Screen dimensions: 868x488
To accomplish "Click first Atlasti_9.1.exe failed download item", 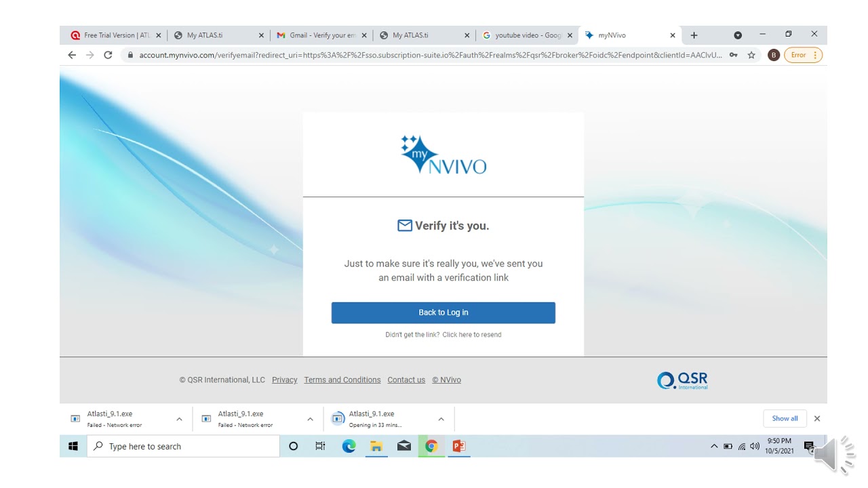I will 116,419.
